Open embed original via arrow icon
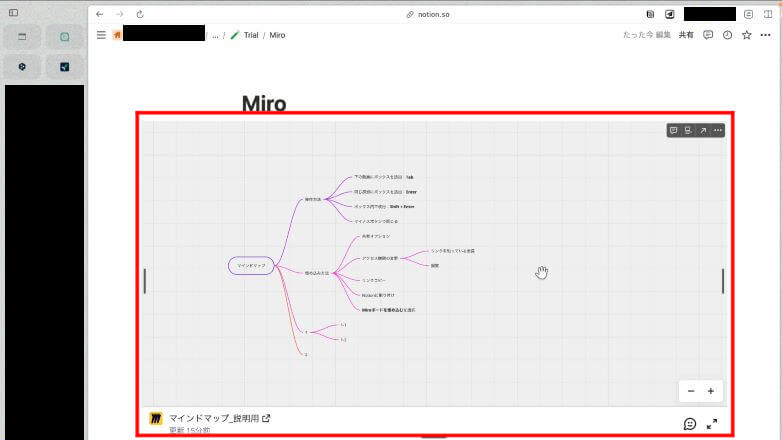Viewport: 782px width, 440px height. point(703,130)
